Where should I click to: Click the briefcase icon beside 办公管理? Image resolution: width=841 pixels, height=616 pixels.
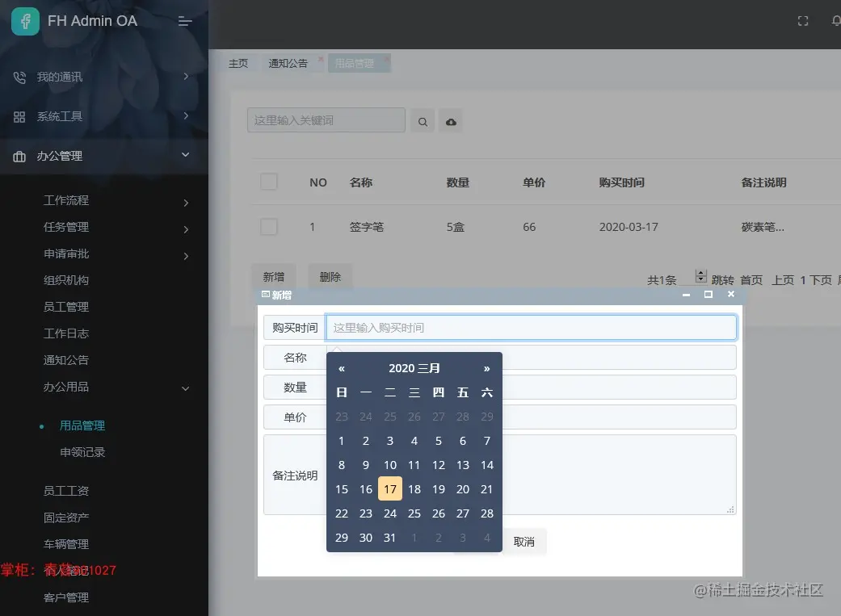coord(19,157)
